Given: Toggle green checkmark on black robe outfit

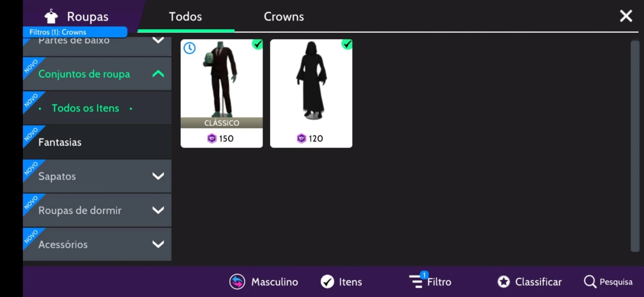Looking at the screenshot, I should (x=347, y=44).
